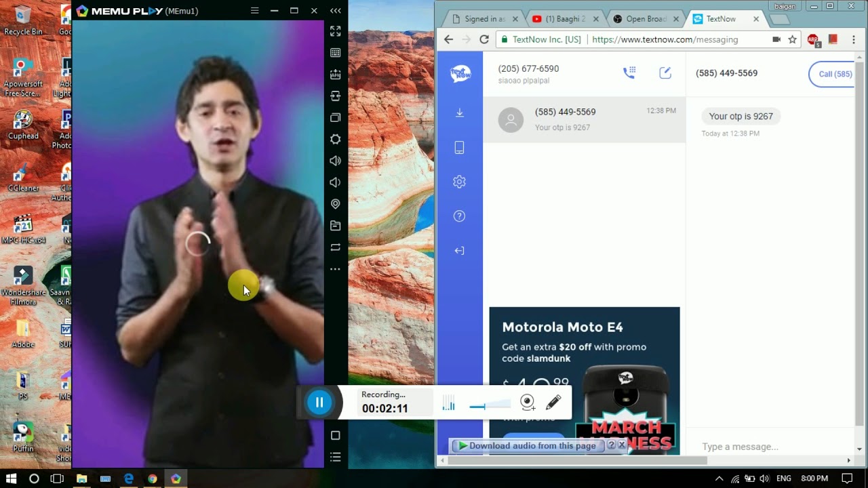
Task: Compose new TextNow message icon
Action: 665,73
